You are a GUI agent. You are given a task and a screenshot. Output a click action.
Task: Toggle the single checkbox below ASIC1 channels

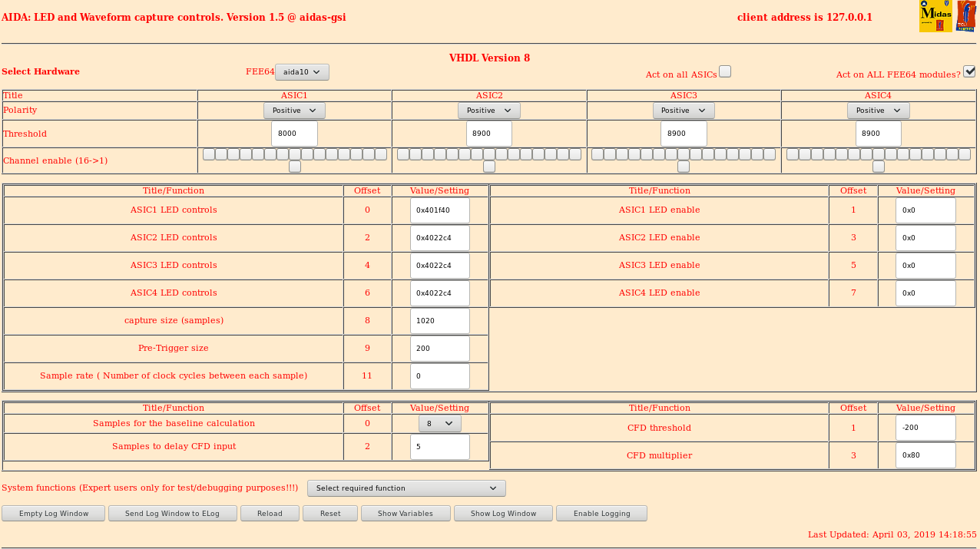295,167
